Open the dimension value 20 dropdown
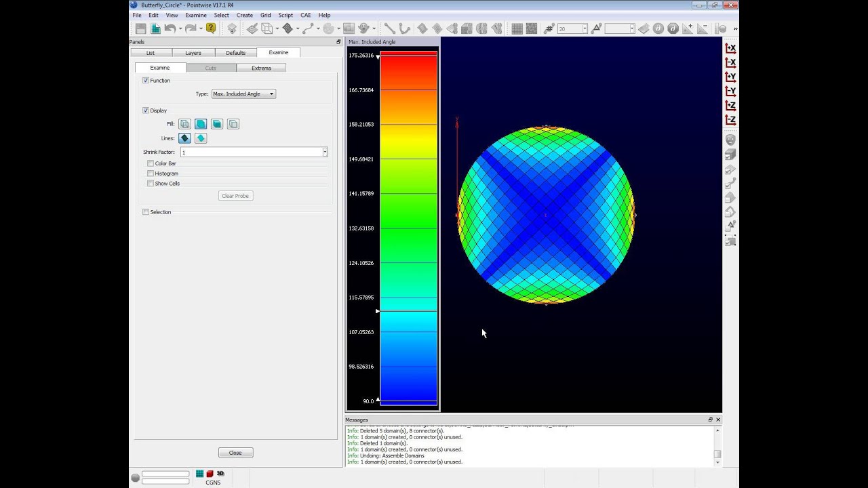This screenshot has width=868, height=488. pyautogui.click(x=584, y=28)
